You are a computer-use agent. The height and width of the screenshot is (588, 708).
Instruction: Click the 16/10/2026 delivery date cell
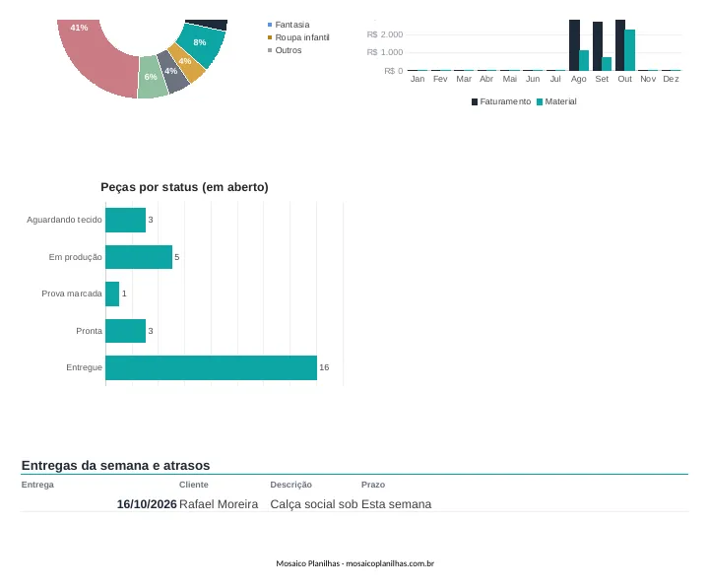tap(147, 504)
